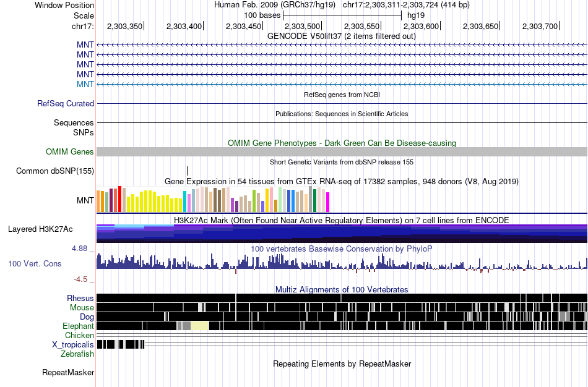Open Repeating Elements by RepeatMasker title
This screenshot has height=387, width=588.
(x=342, y=364)
